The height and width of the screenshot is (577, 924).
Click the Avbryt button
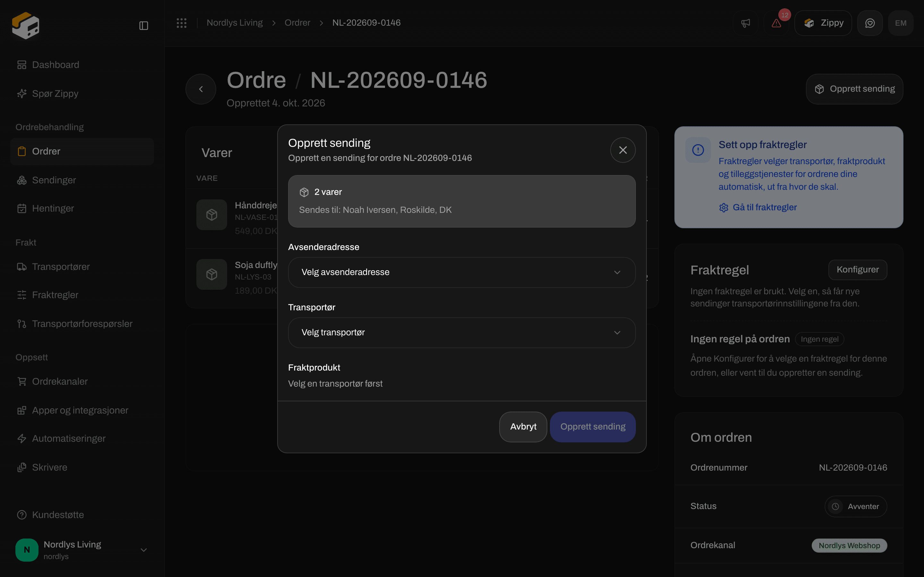point(523,427)
